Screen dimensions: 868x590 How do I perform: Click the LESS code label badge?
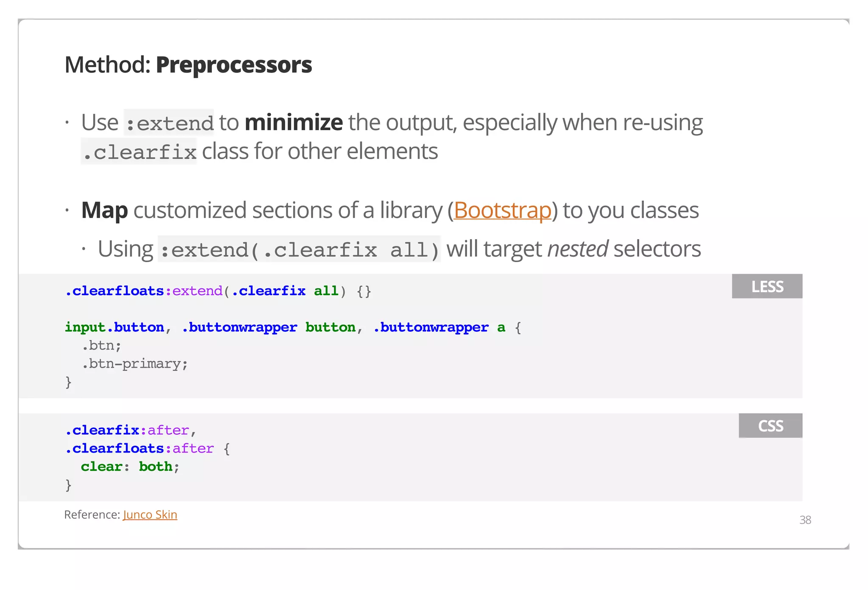pyautogui.click(x=767, y=286)
